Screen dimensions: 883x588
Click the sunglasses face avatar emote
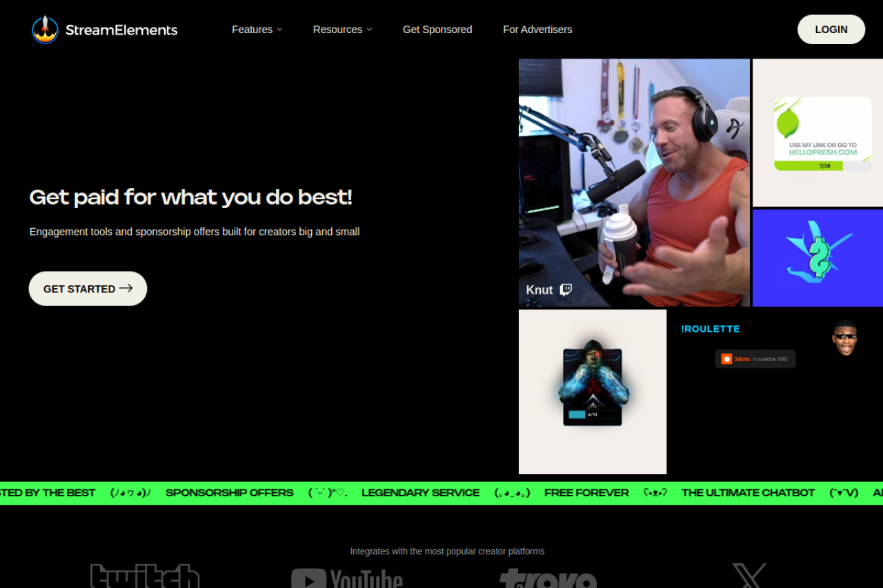click(x=844, y=338)
